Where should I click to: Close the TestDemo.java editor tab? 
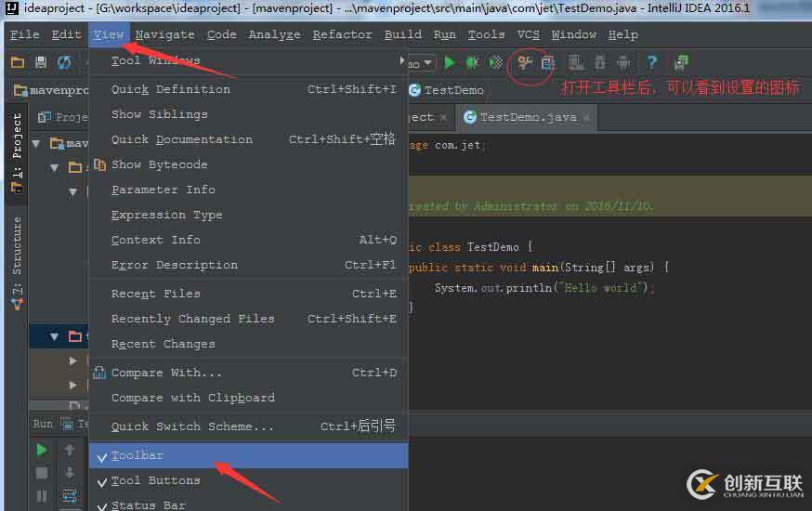coord(587,118)
